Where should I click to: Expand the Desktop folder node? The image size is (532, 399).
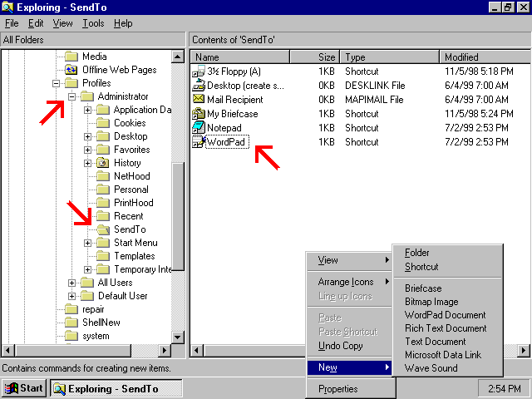click(87, 136)
